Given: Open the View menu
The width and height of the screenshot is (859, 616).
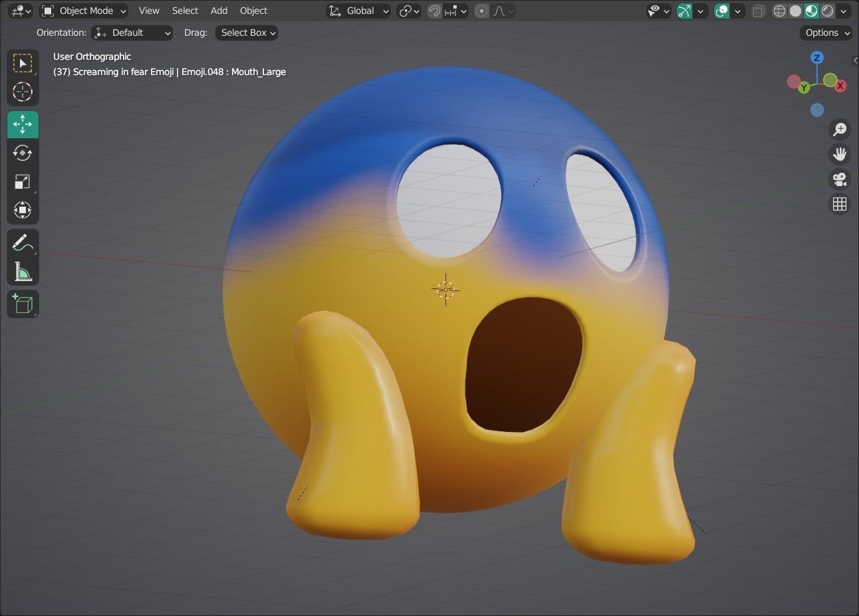Looking at the screenshot, I should click(148, 11).
